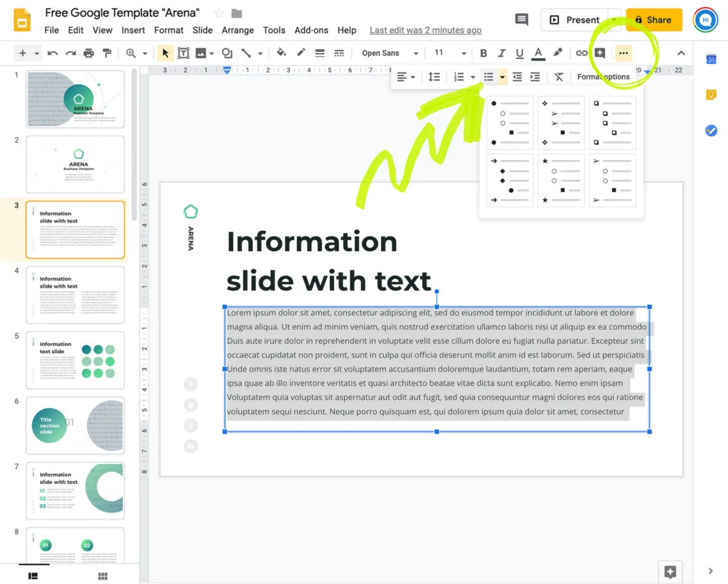
Task: Apply a bulleted list
Action: click(488, 77)
